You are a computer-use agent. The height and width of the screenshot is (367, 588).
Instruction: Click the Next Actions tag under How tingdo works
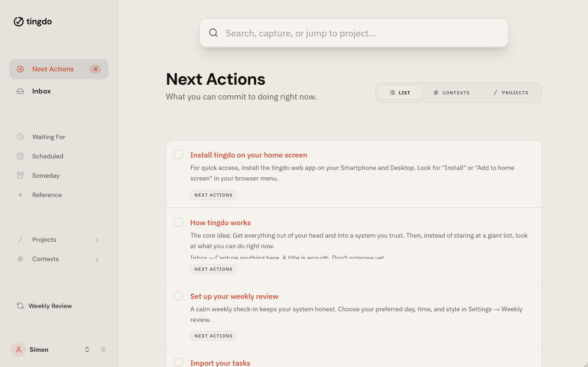pos(213,269)
